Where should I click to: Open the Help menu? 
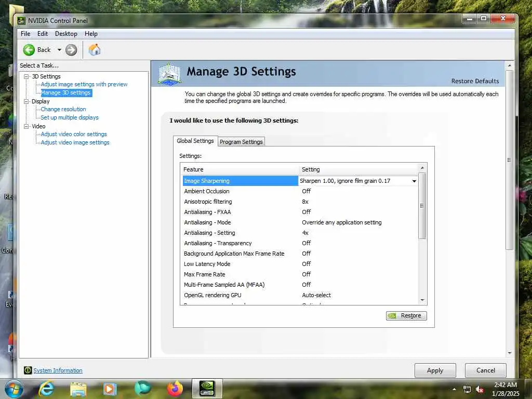91,34
